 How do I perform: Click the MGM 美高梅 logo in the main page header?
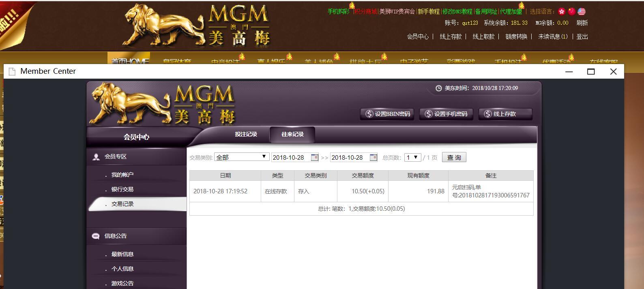196,25
